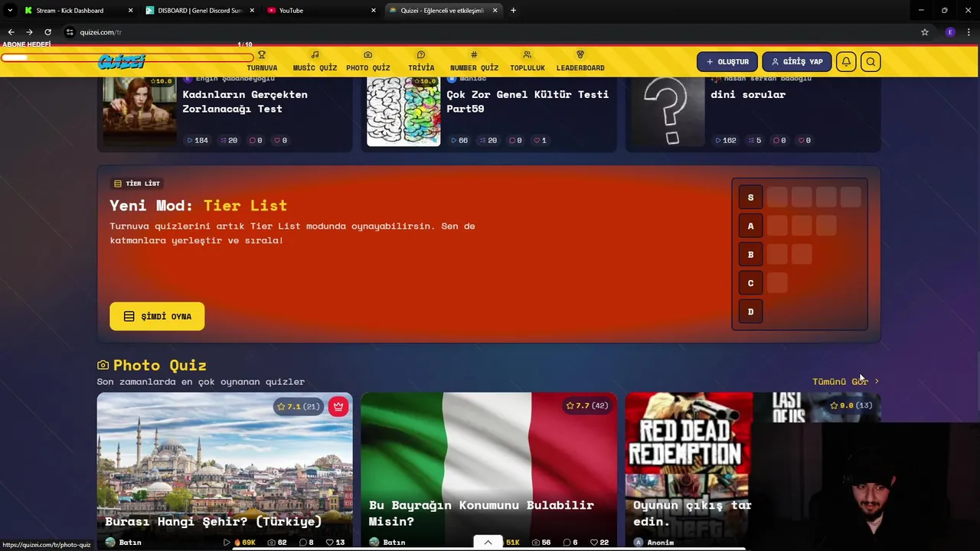Open the Leaderboard nav item
980x551 pixels.
click(x=580, y=61)
